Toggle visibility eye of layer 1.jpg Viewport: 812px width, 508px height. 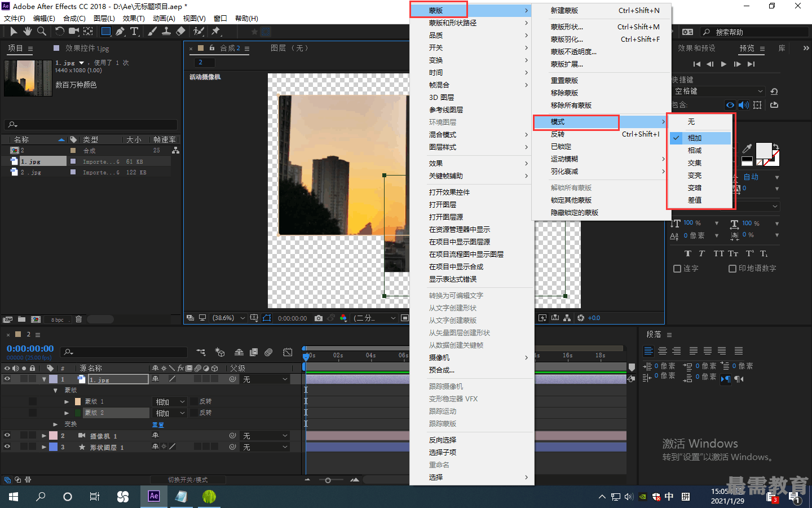7,379
